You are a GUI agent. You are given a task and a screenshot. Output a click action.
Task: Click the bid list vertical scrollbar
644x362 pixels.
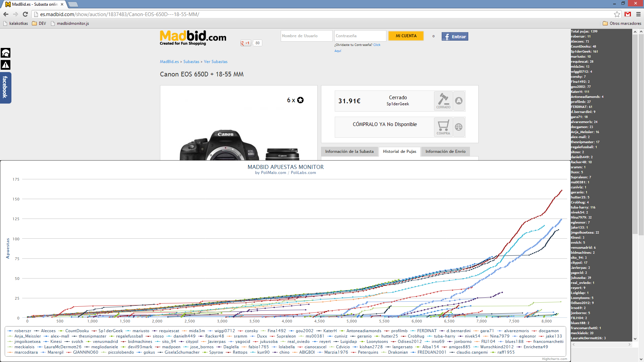coord(635,134)
